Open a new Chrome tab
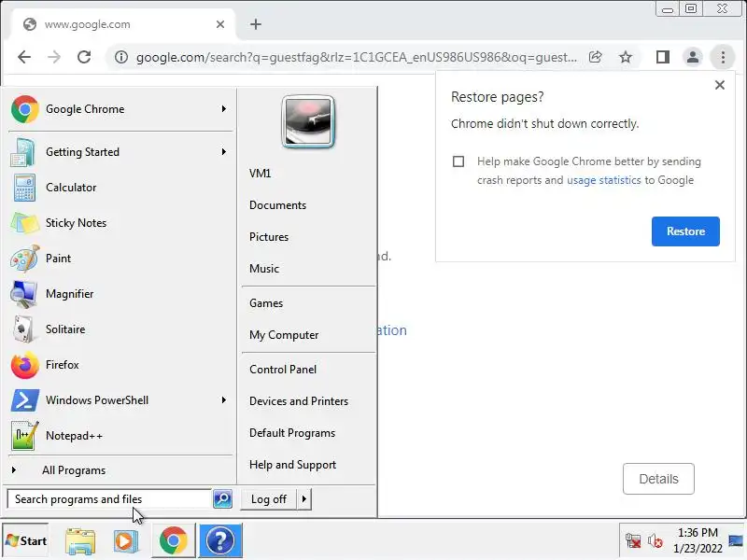Image resolution: width=747 pixels, height=560 pixels. (x=256, y=24)
